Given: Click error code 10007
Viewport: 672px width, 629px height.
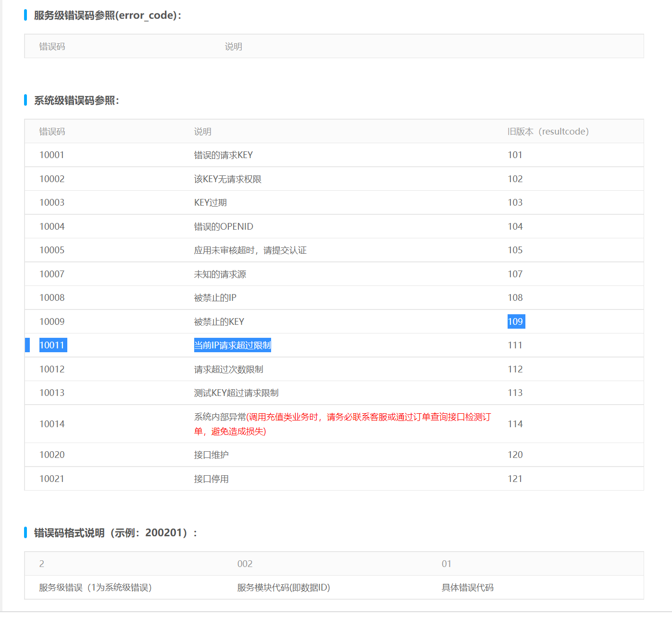Looking at the screenshot, I should (52, 274).
